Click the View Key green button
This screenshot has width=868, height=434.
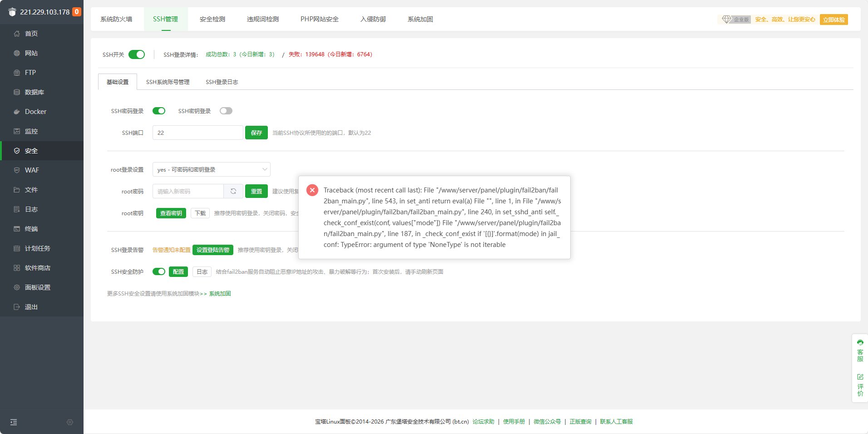click(171, 213)
